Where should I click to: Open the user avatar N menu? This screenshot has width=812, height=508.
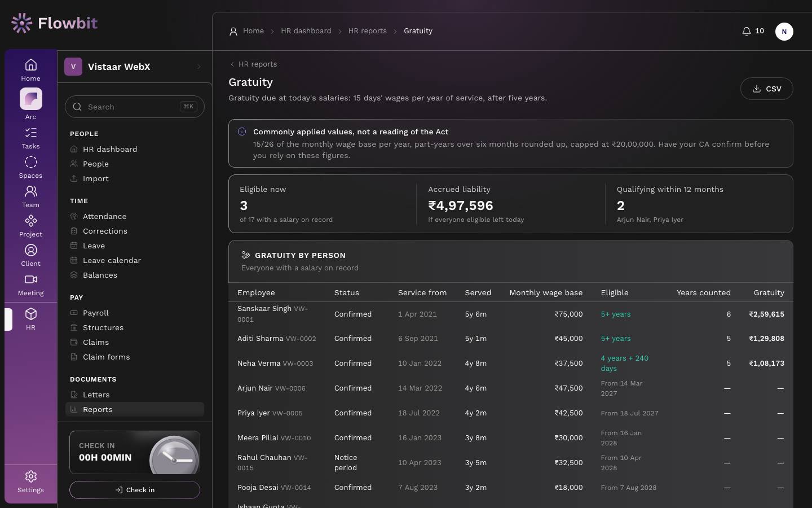coord(784,32)
